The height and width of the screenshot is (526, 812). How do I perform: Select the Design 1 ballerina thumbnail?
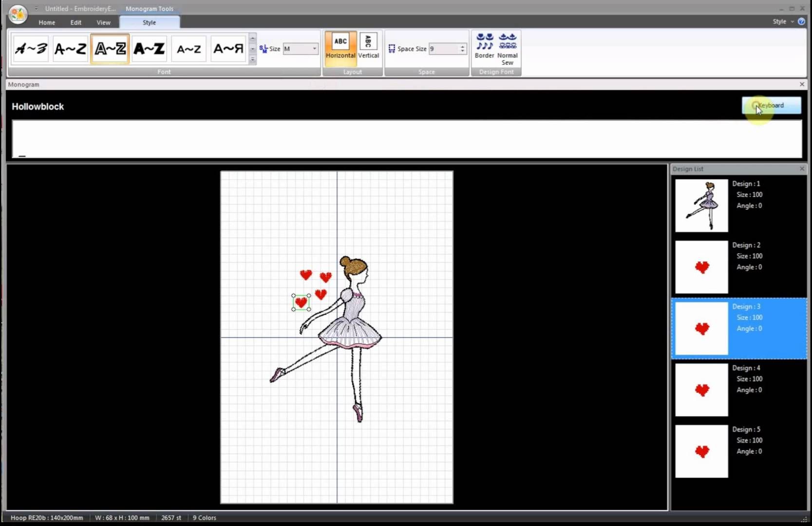tap(701, 206)
